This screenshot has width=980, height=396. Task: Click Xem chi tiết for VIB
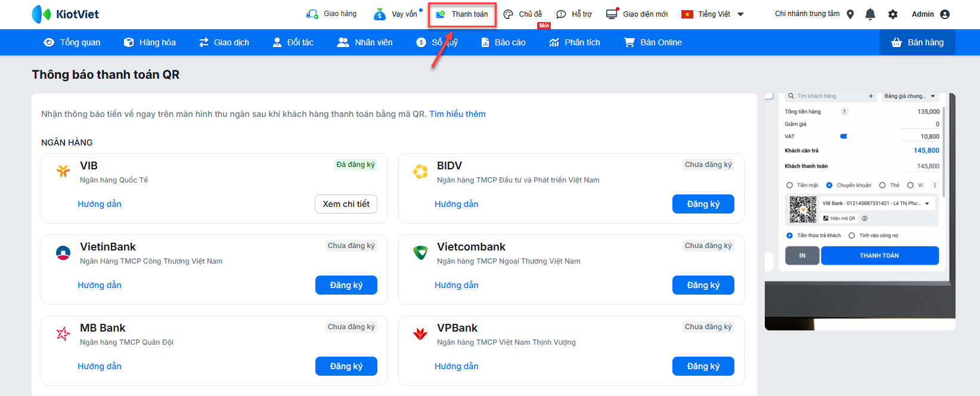346,204
